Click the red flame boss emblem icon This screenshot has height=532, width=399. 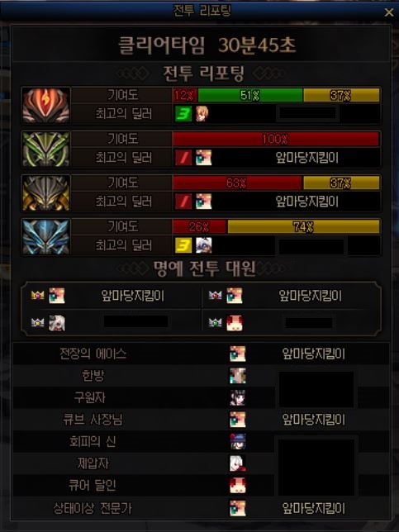45,105
